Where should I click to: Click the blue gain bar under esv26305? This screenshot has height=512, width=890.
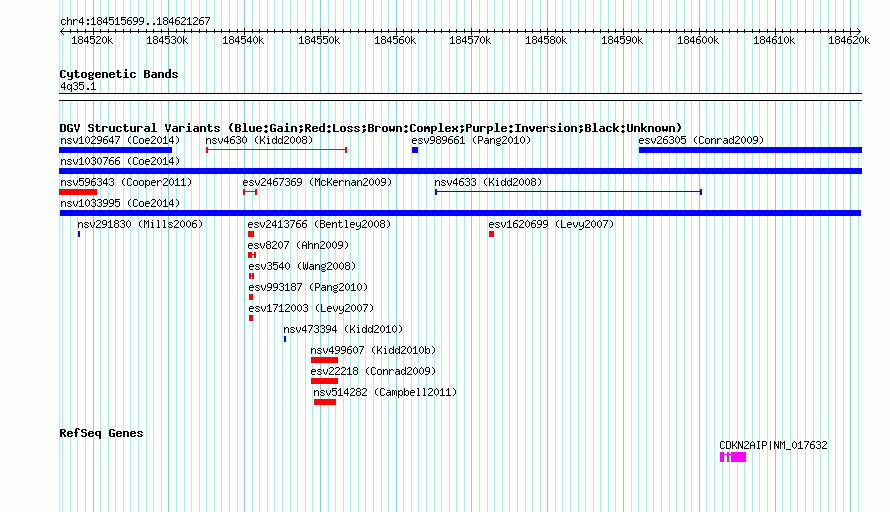click(750, 150)
